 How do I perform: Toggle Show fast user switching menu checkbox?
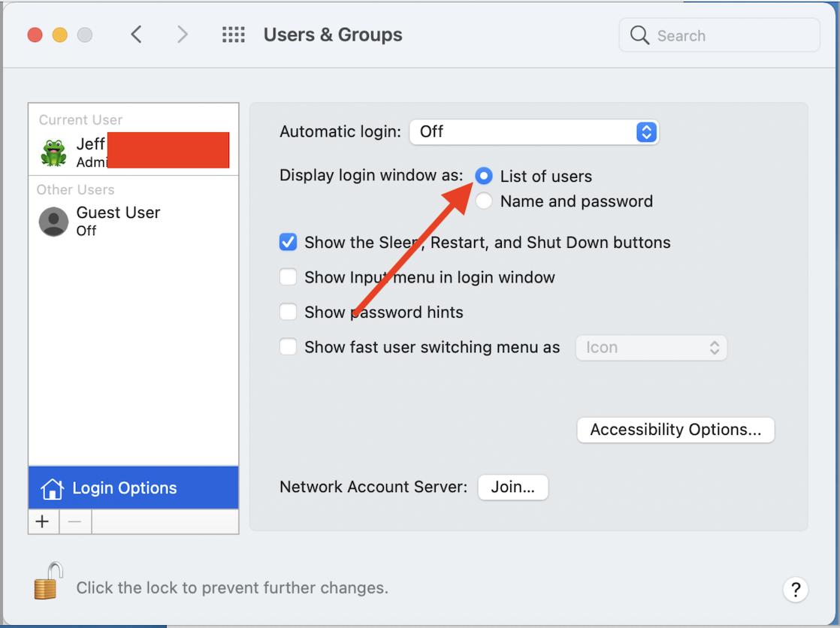pos(288,347)
